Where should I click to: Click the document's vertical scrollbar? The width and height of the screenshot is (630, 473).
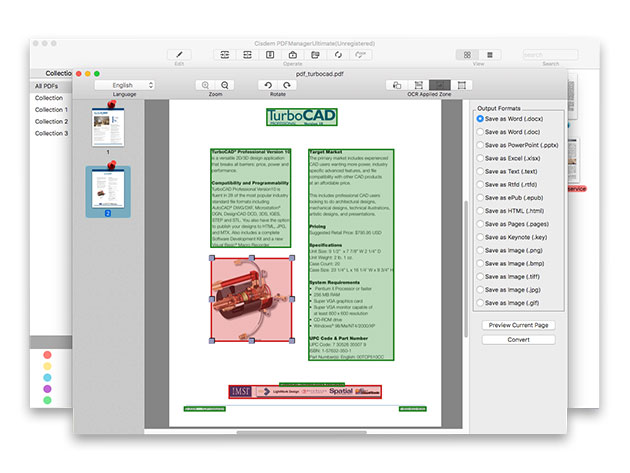click(466, 268)
